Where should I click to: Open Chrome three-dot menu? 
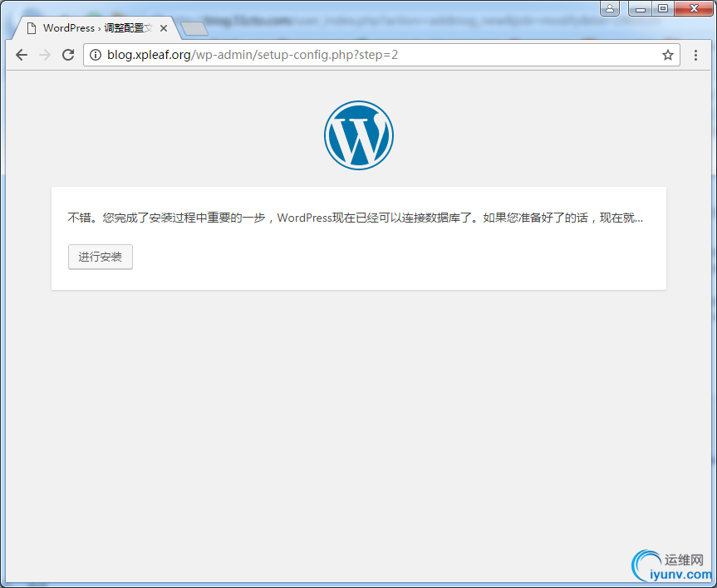pyautogui.click(x=695, y=55)
